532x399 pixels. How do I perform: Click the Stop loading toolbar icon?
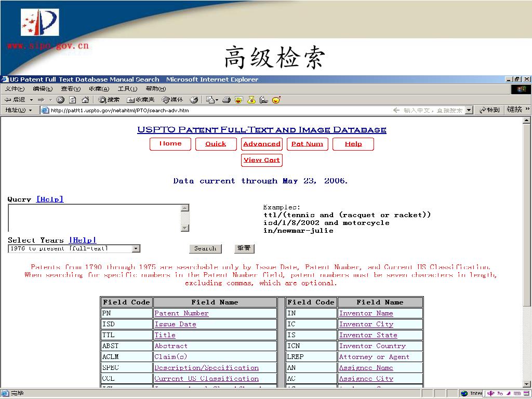pos(60,100)
